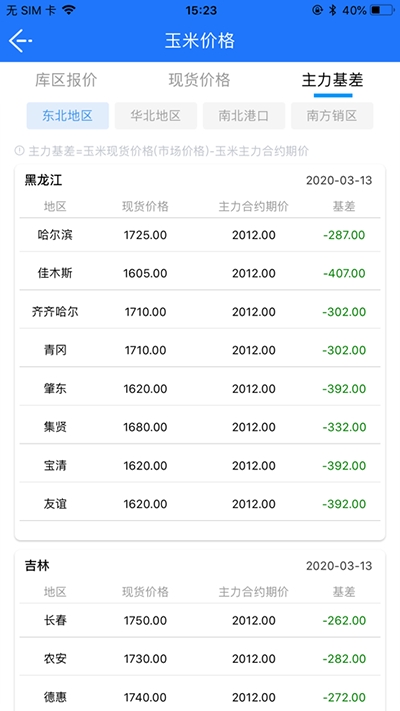Select the 齐齐哈尔 row
Screen dimensions: 400x711
point(200,312)
